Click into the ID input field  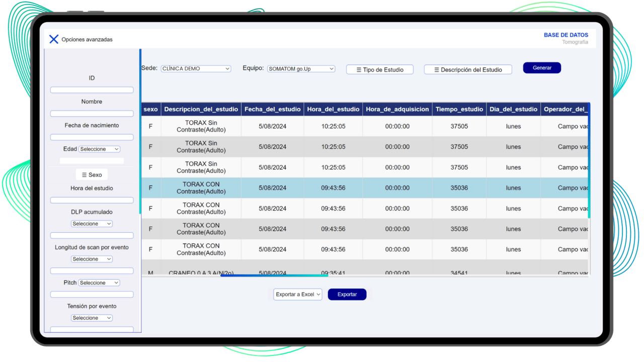point(92,90)
